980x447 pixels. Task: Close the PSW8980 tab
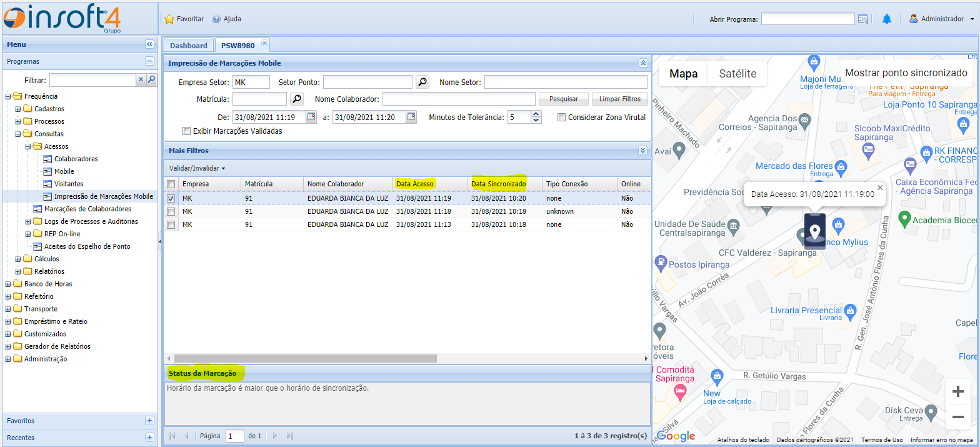264,43
